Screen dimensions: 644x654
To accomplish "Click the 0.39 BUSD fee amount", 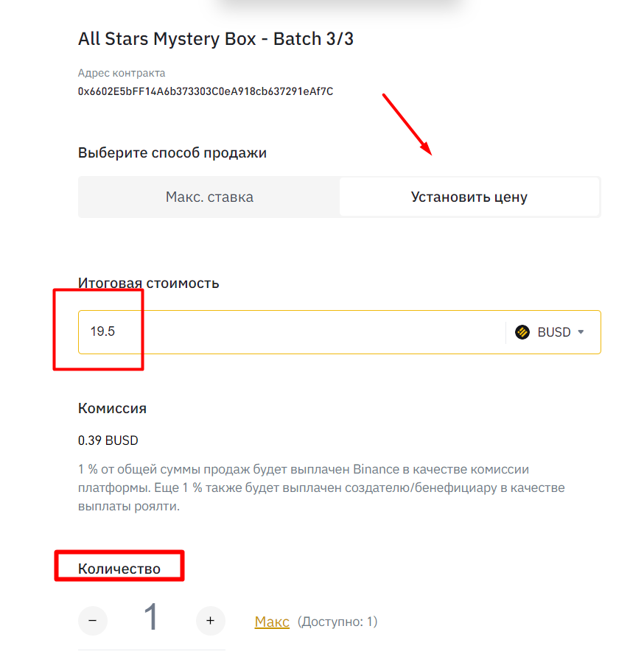I will pos(108,440).
